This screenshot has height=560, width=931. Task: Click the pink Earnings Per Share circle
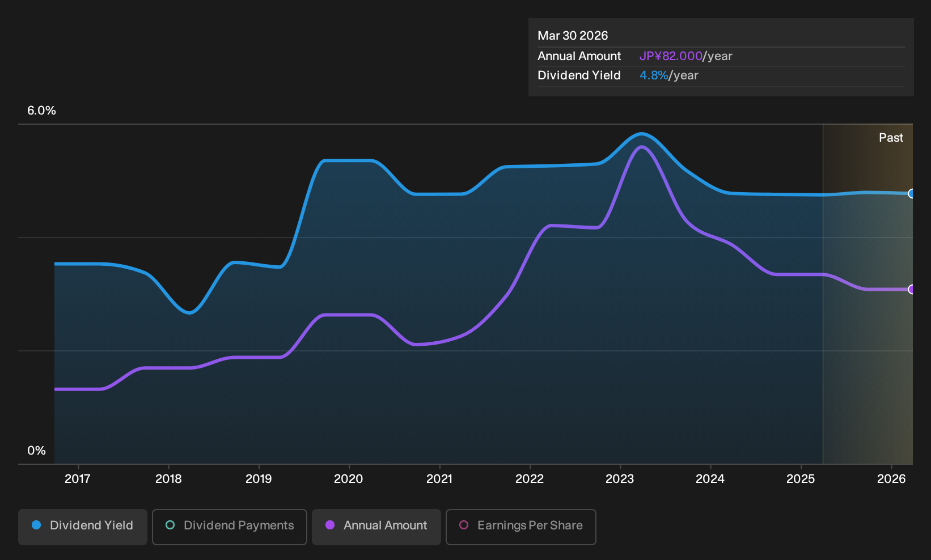(464, 525)
